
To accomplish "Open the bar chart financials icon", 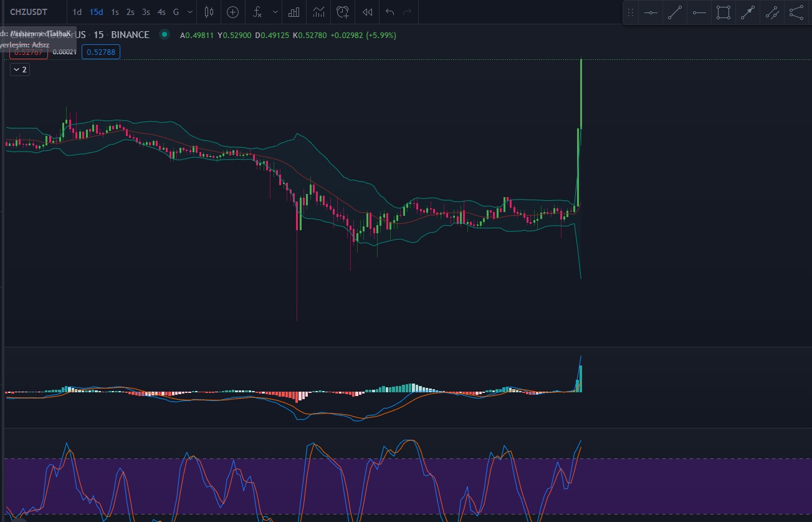I will (294, 12).
